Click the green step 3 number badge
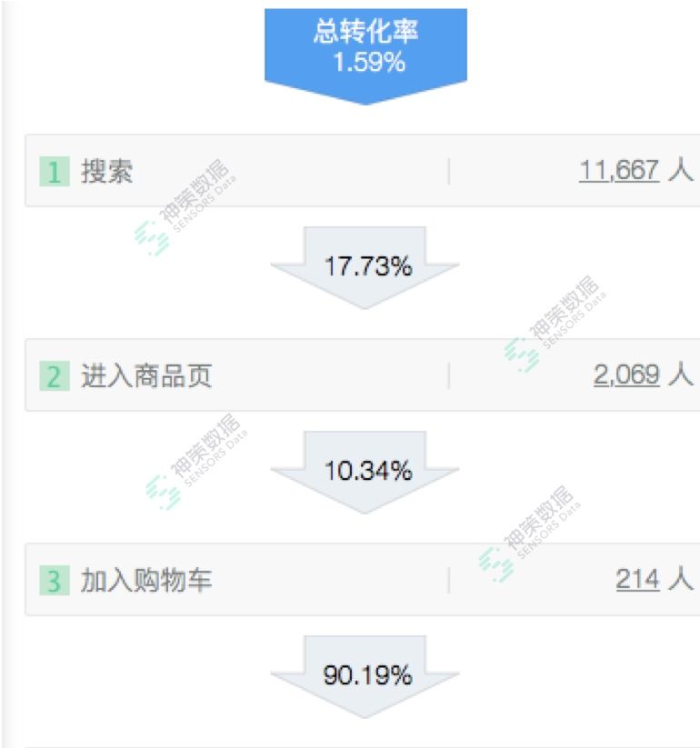Viewport: 700px width, 748px height. (54, 581)
